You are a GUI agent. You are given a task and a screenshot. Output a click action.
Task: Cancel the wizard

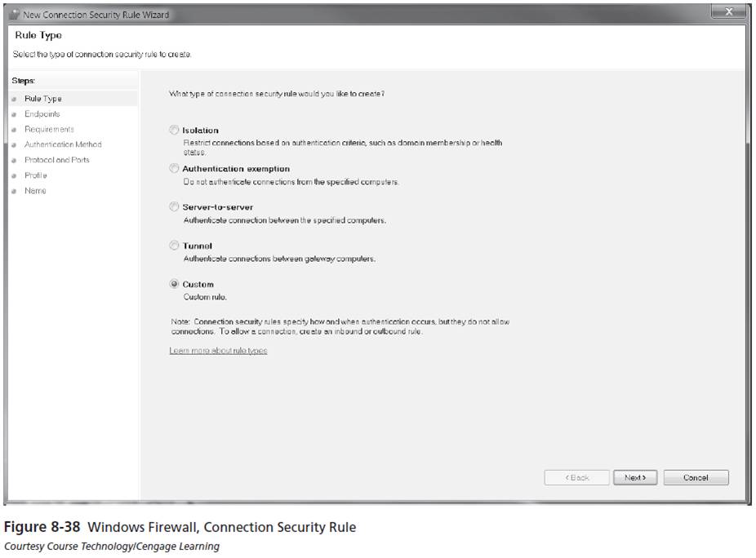(696, 477)
